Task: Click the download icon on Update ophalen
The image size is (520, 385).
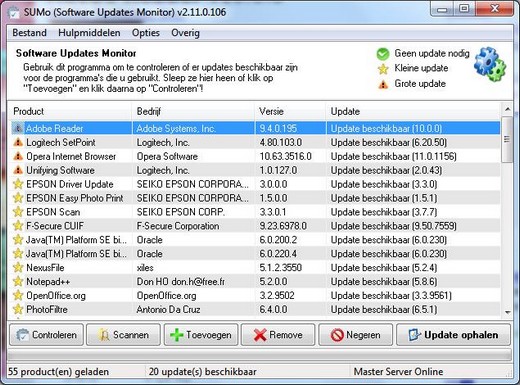Action: 415,335
